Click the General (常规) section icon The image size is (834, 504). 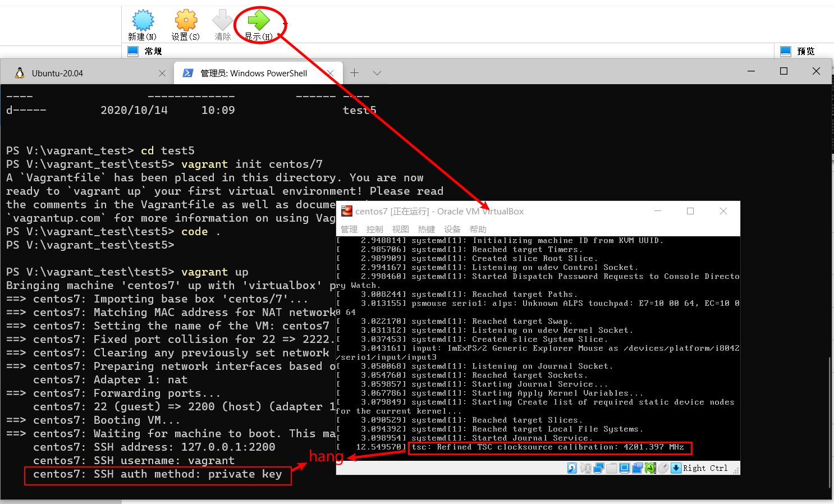pos(133,51)
